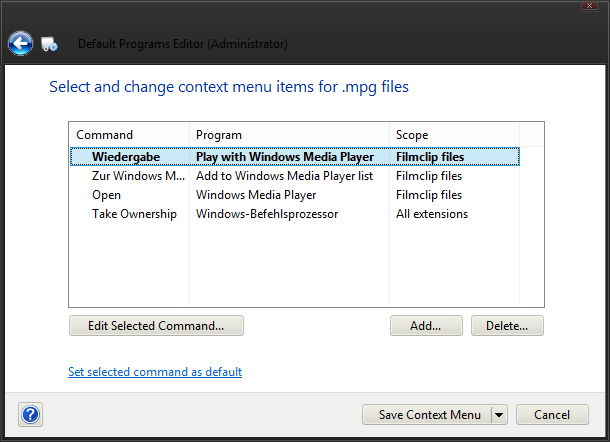Sort by the Command column header
The height and width of the screenshot is (442, 610).
coord(129,135)
